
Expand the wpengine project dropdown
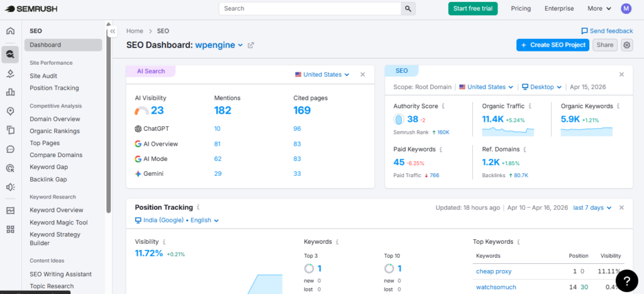tap(219, 45)
